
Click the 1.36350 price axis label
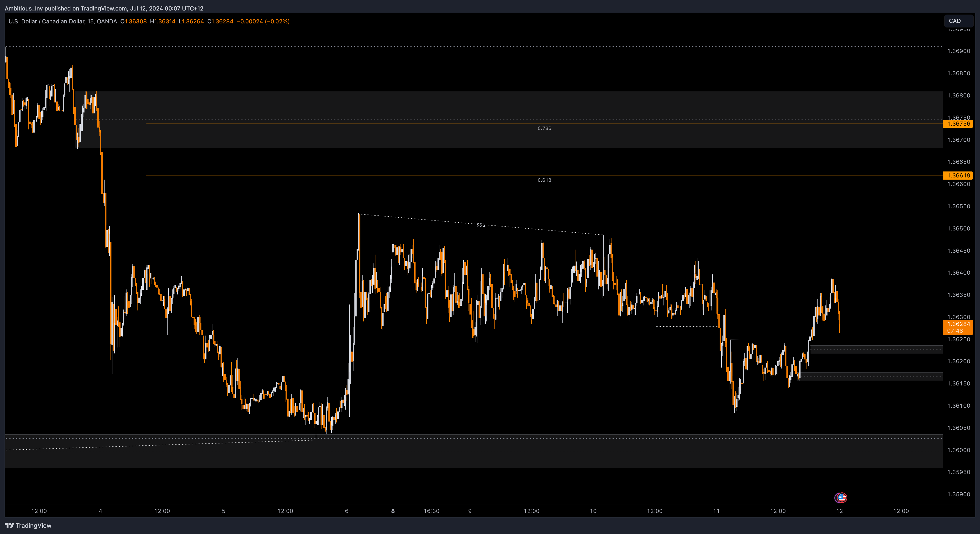click(x=959, y=295)
